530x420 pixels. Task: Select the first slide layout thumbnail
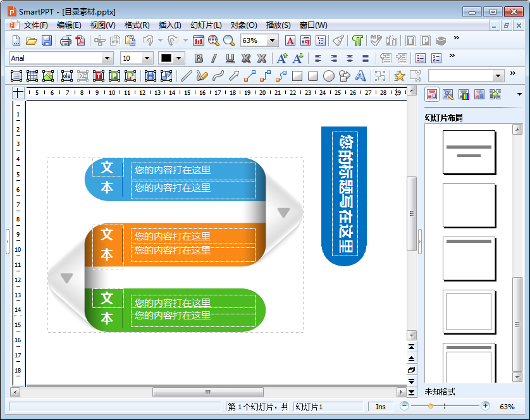(469, 152)
